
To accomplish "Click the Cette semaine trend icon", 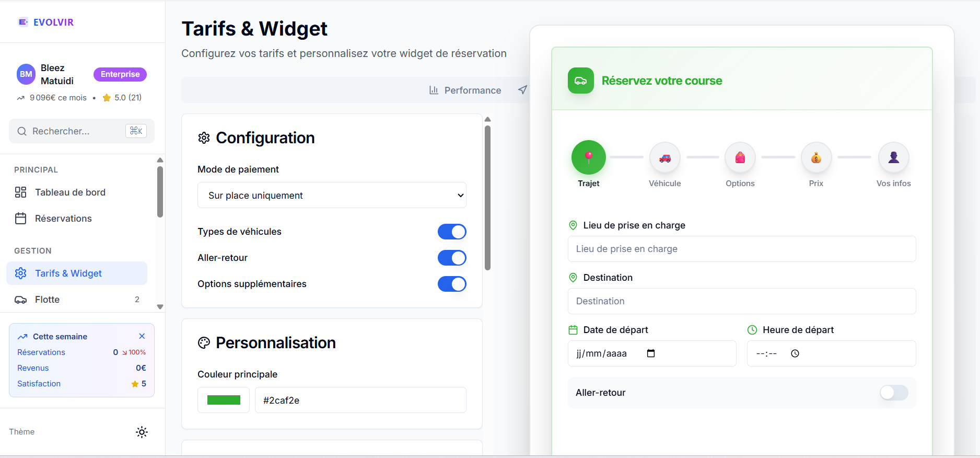I will 22,337.
